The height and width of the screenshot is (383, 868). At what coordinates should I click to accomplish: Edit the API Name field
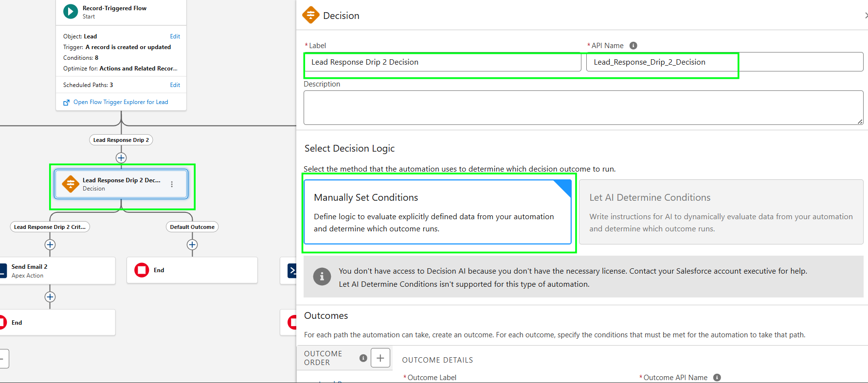click(x=725, y=62)
